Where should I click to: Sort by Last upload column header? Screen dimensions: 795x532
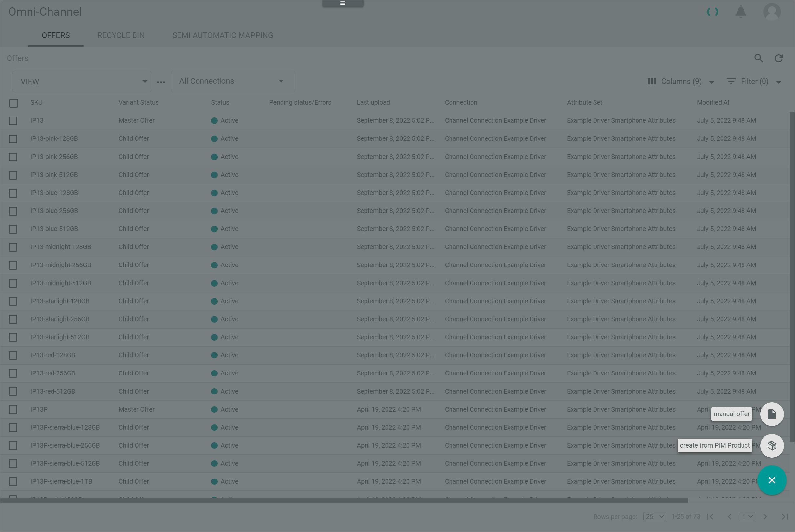coord(373,102)
